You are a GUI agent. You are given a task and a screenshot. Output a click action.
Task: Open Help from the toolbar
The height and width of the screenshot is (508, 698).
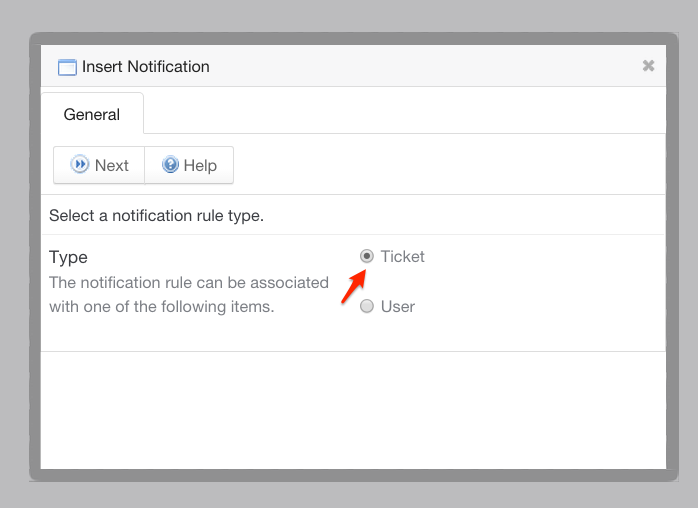click(189, 165)
